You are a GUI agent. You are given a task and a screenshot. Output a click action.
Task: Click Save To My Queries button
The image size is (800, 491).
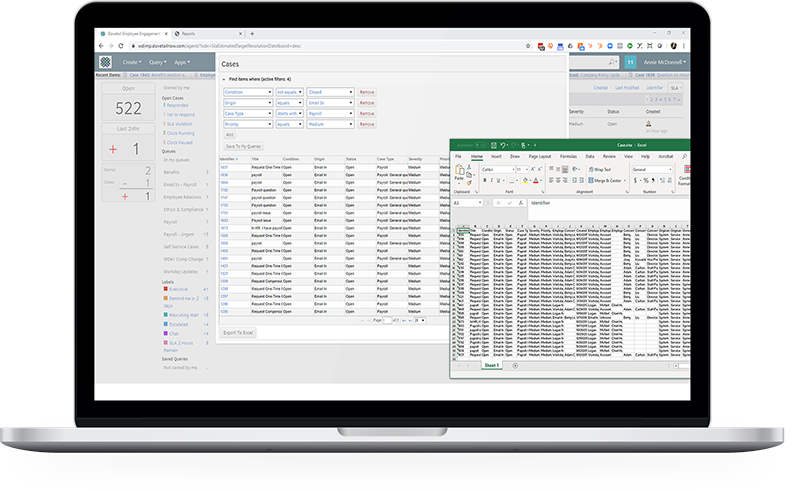point(243,146)
